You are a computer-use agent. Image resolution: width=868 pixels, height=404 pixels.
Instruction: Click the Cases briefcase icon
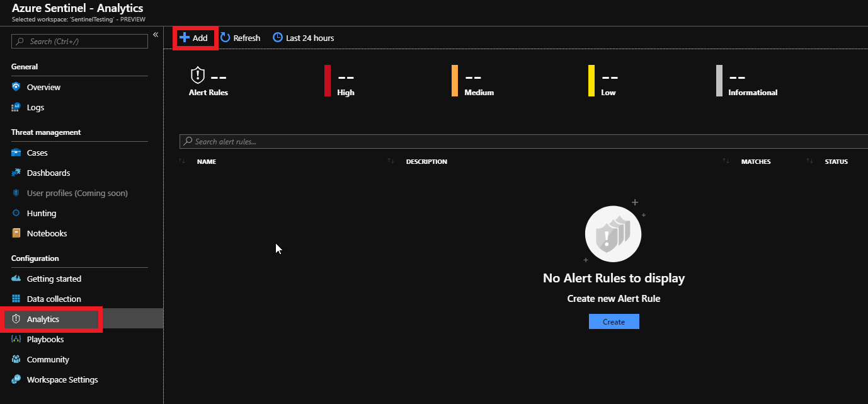click(x=16, y=153)
